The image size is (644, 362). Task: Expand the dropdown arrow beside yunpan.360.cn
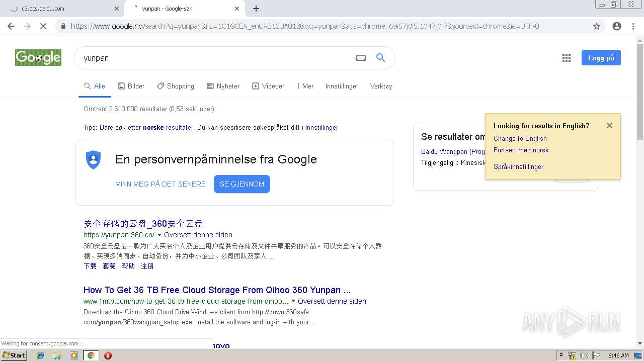[x=159, y=235]
